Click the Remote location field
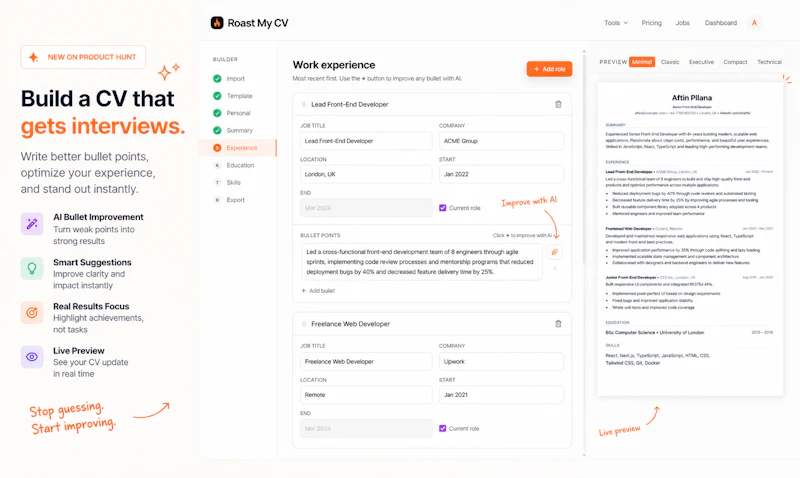Viewport: 800px width, 478px height. point(366,395)
